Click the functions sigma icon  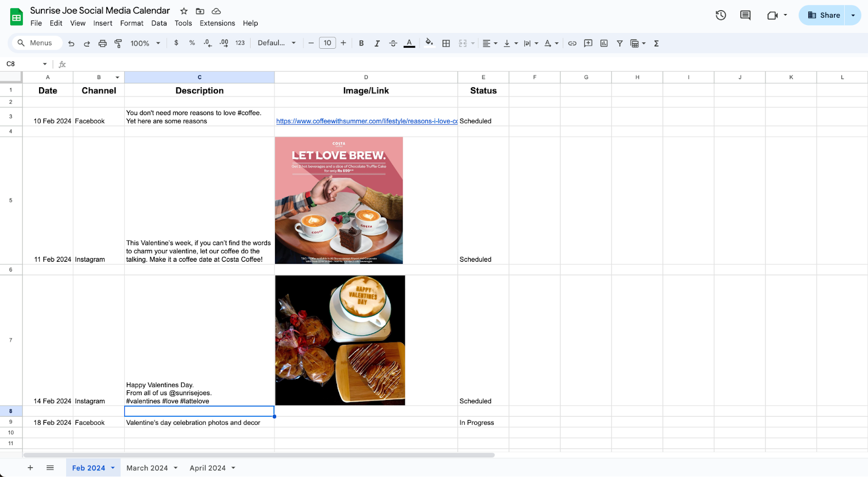(x=656, y=43)
